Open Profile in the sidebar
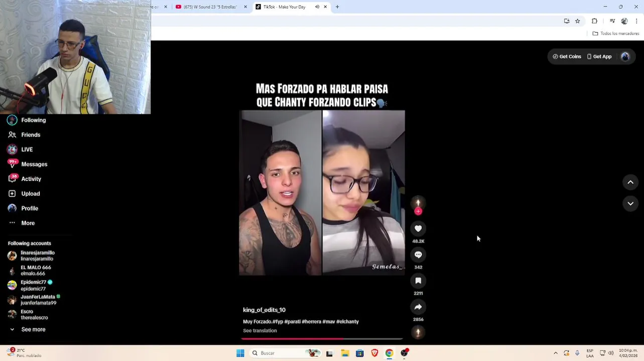 [23, 208]
